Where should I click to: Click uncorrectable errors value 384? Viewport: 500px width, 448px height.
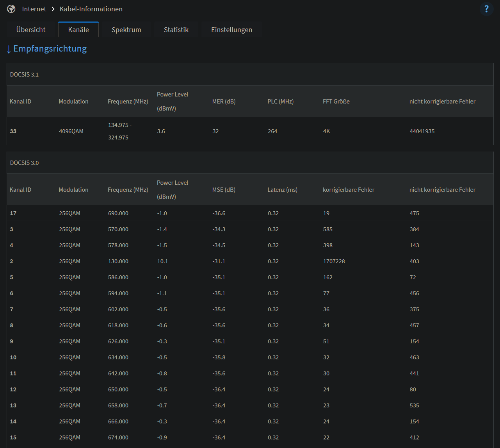[415, 229]
